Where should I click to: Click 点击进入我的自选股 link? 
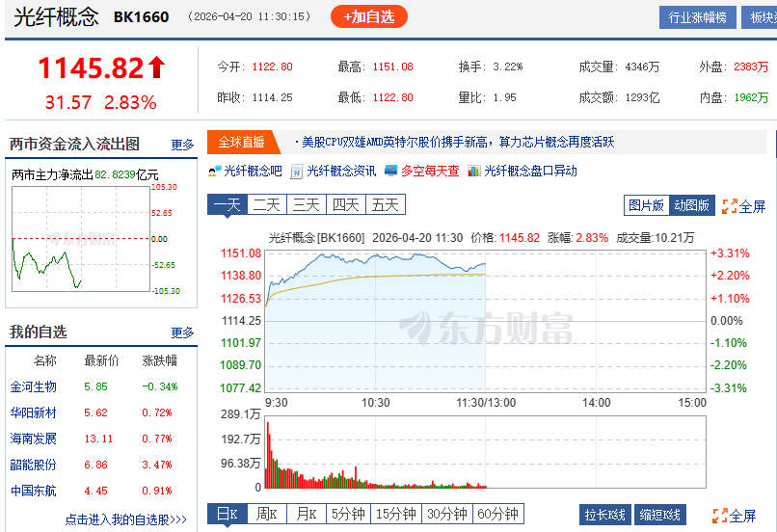coord(126,519)
